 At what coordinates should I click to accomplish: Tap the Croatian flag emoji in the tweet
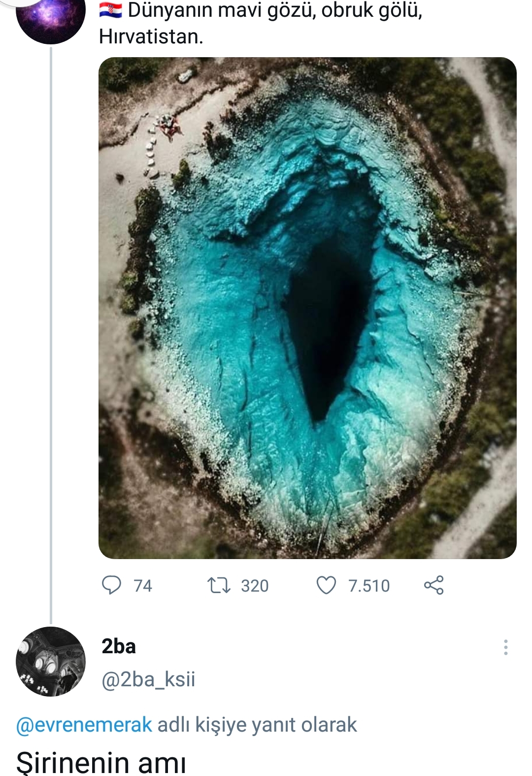[x=111, y=9]
